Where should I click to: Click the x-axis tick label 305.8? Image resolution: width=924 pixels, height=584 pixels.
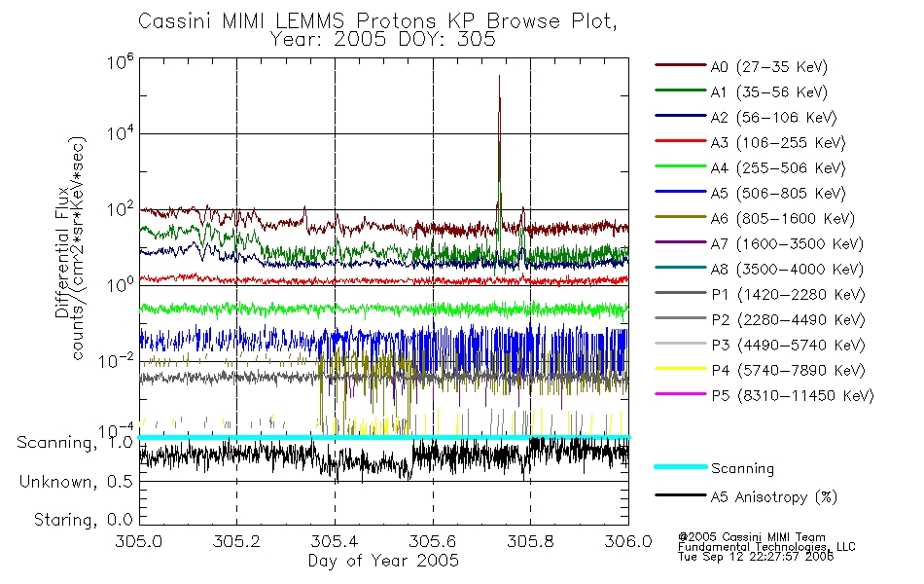click(x=530, y=541)
